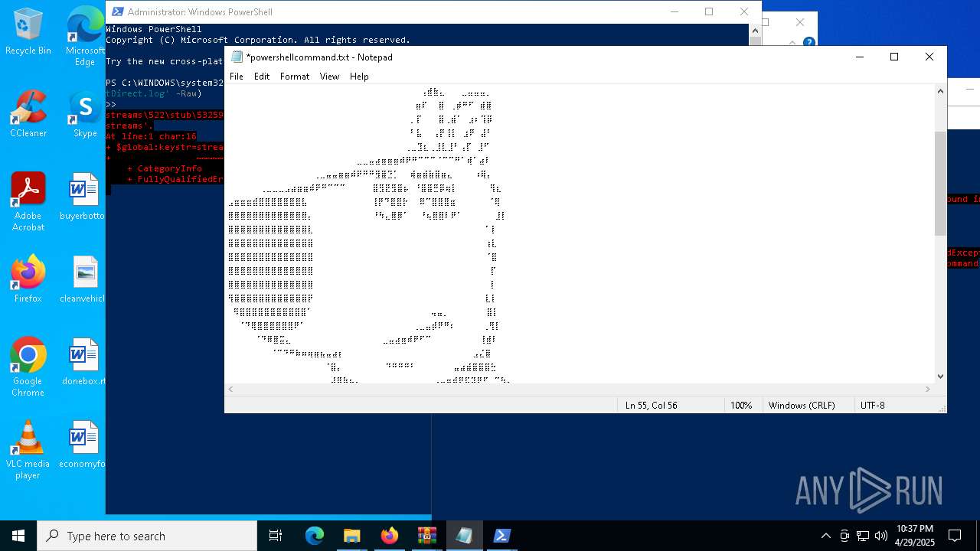Click 'Windows (CRLF)' status bar entry
Screen dimensions: 980x551
pyautogui.click(x=802, y=406)
